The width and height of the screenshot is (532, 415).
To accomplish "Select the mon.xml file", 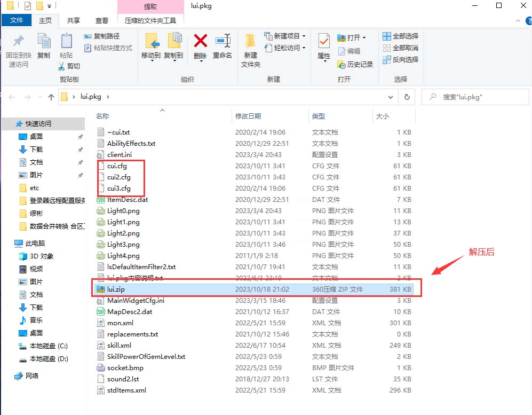I will [x=253, y=323].
